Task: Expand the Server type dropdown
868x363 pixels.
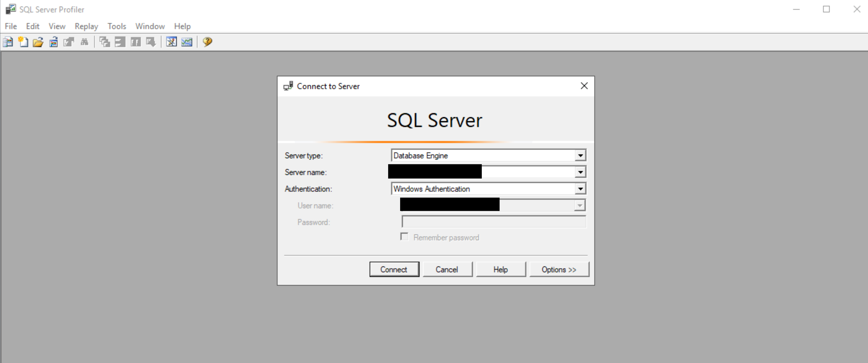Action: [x=580, y=156]
